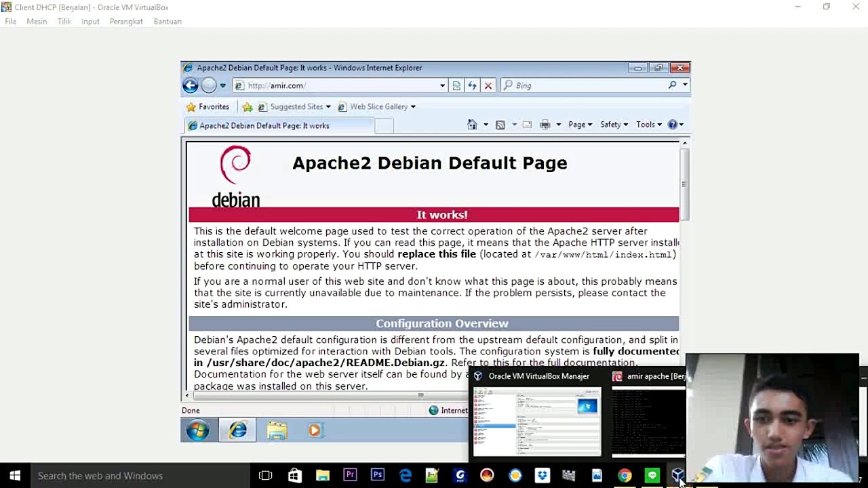This screenshot has width=868, height=488.
Task: Click the Search the web and Windows box
Action: pyautogui.click(x=141, y=476)
